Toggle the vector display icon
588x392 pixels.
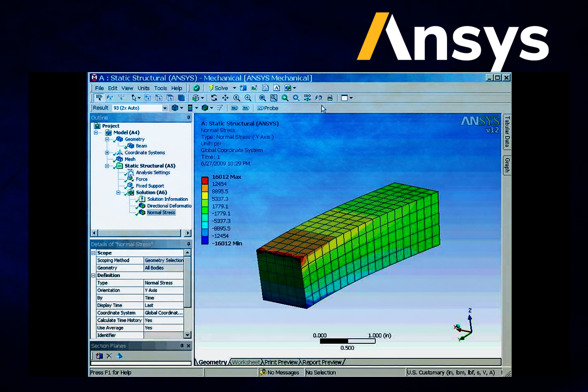click(x=220, y=108)
